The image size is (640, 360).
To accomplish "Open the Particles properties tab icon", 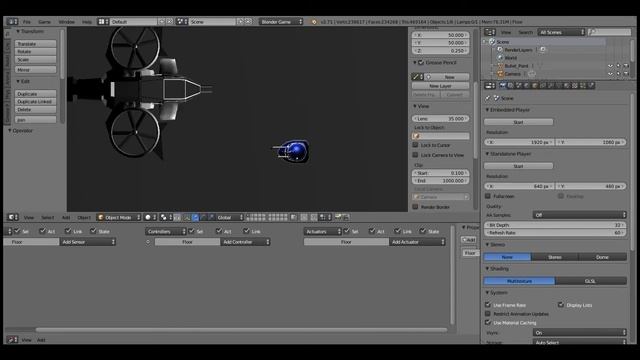I will click(x=583, y=85).
